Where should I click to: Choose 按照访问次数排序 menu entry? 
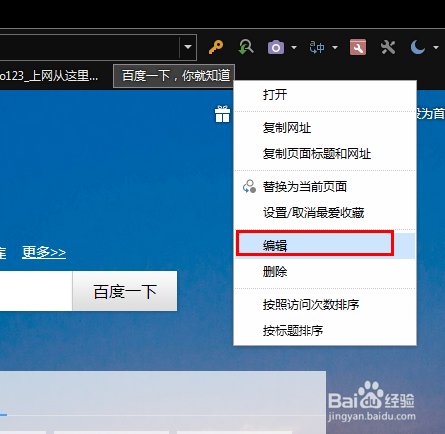(325, 304)
